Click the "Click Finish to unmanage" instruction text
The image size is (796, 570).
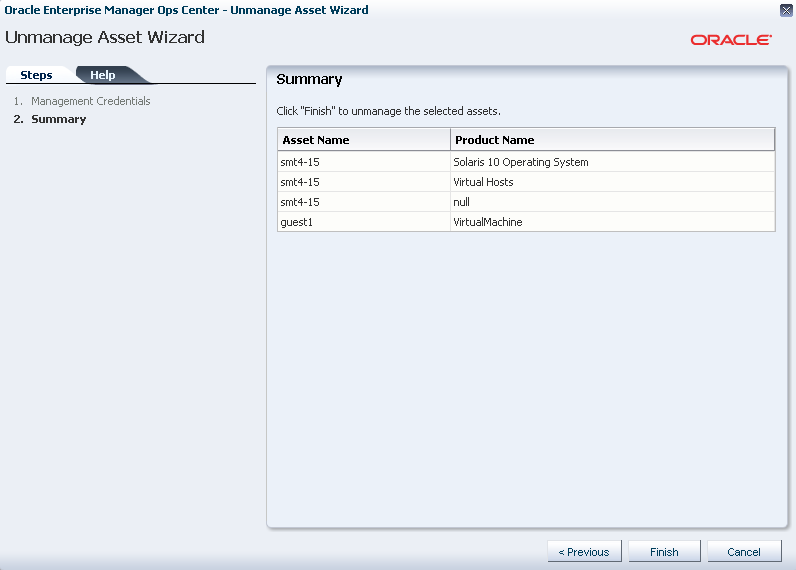coord(388,111)
